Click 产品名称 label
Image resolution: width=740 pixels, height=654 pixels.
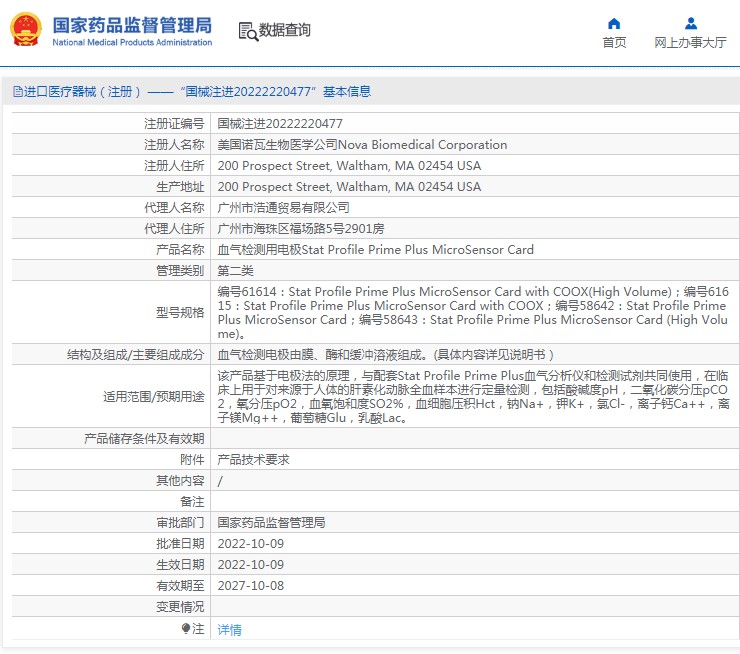coord(180,250)
